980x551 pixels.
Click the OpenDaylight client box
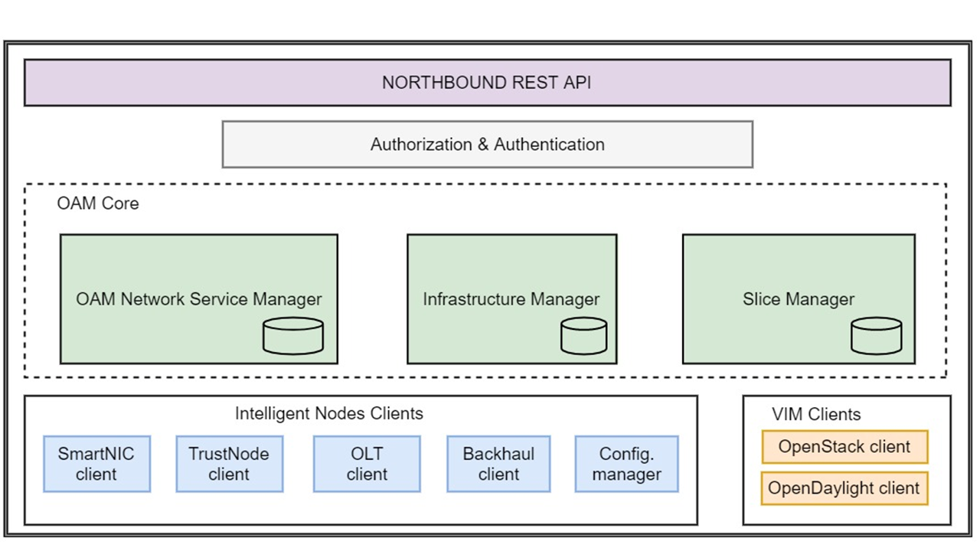click(x=844, y=488)
